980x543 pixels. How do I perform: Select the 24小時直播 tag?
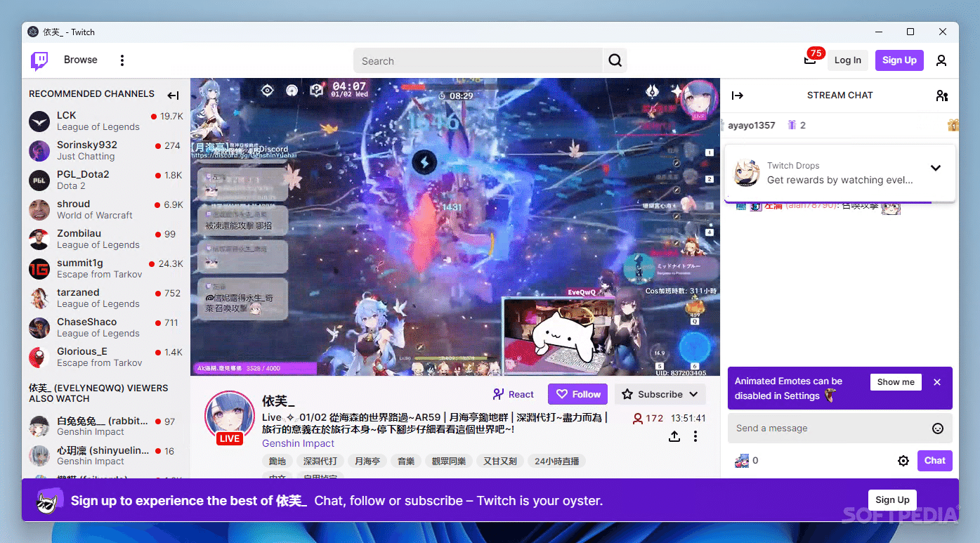[x=557, y=462]
